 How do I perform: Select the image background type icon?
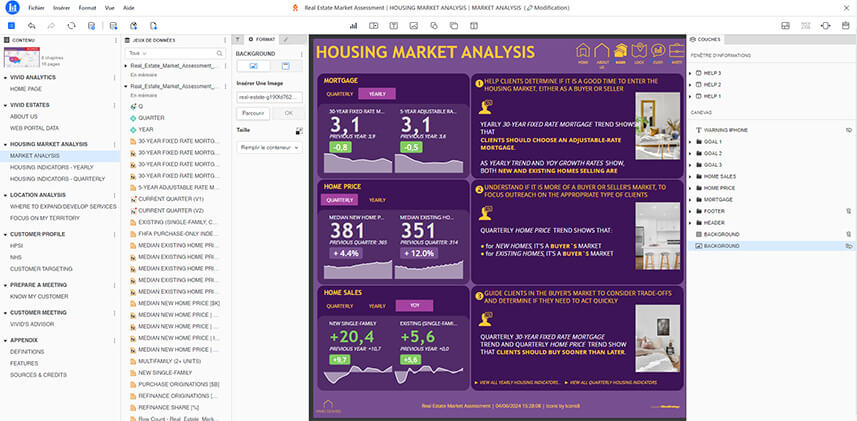click(254, 66)
